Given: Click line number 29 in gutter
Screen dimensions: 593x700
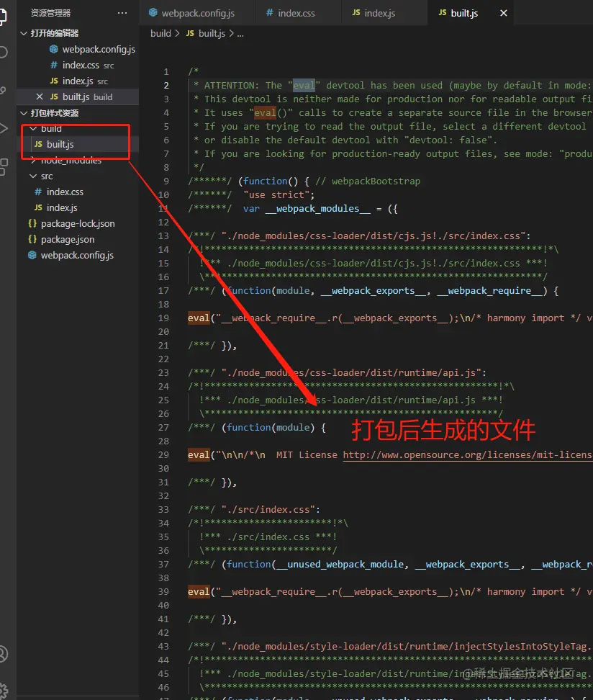Looking at the screenshot, I should tap(163, 455).
